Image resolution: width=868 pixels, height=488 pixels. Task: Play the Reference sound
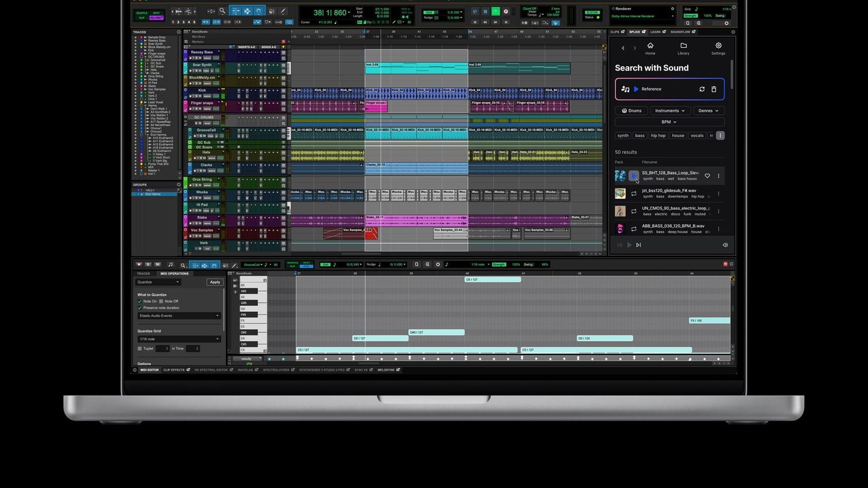(x=636, y=89)
